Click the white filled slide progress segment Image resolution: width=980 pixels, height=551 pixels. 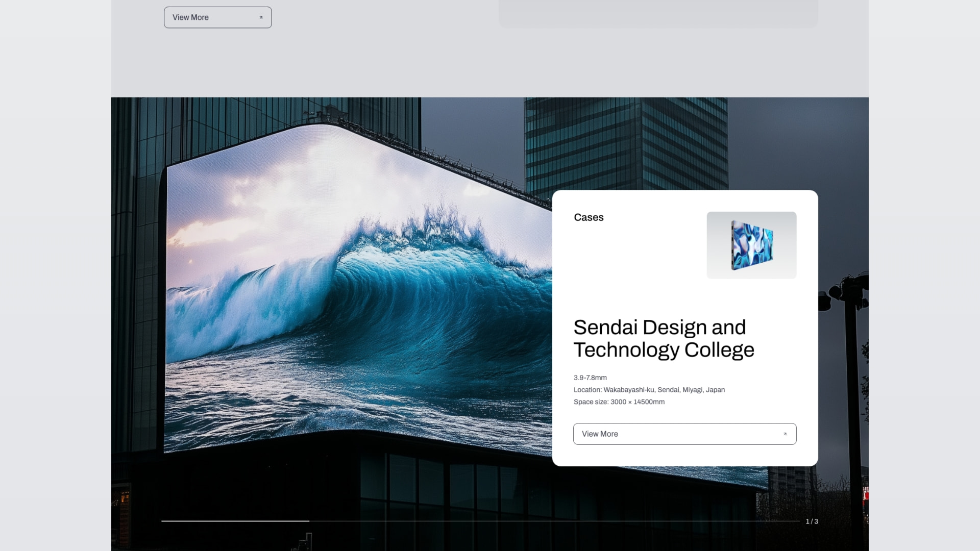tap(235, 521)
